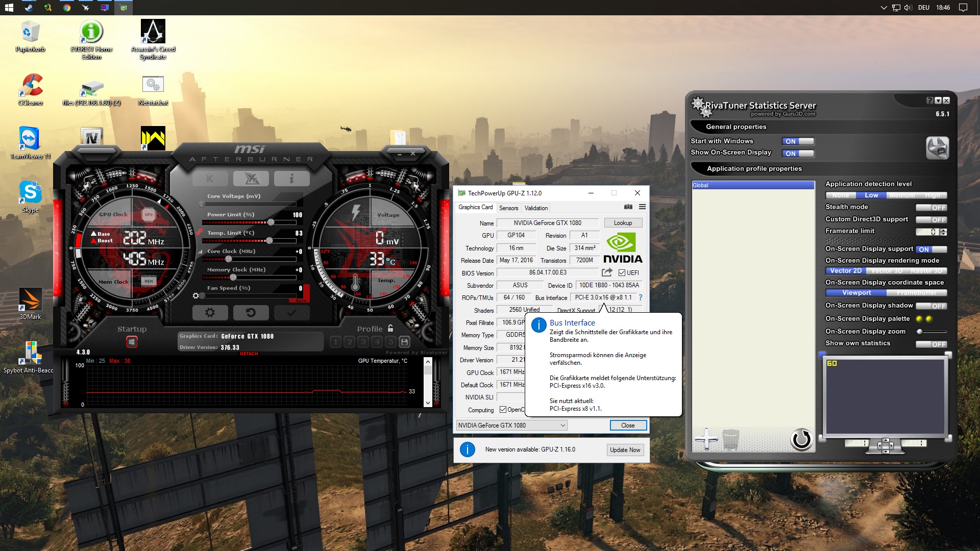Image resolution: width=980 pixels, height=551 pixels.
Task: Click the GPU chip icon in the clock gauge
Action: point(149,214)
